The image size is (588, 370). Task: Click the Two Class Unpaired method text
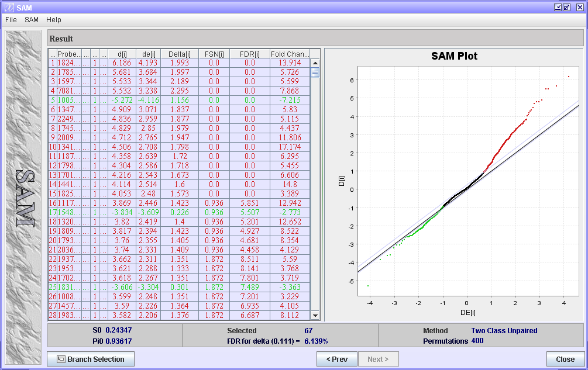(x=504, y=331)
